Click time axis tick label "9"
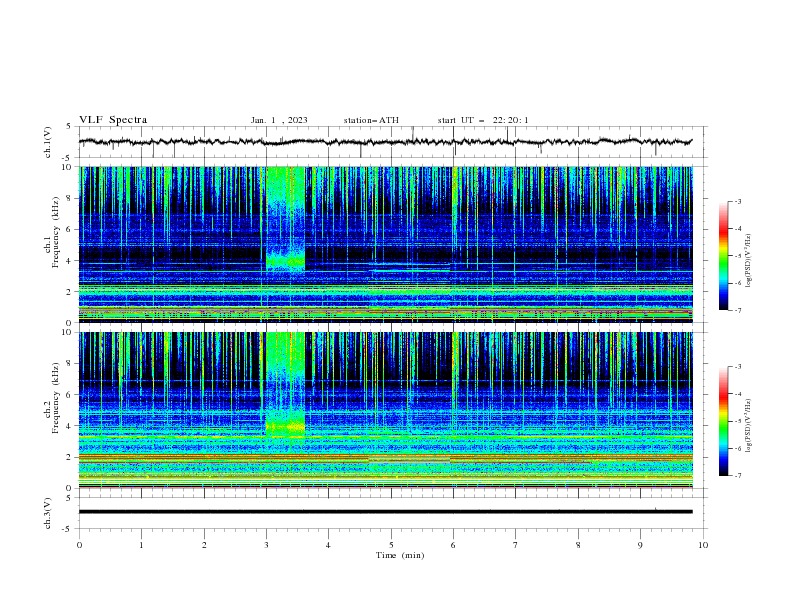The width and height of the screenshot is (792, 612). tap(640, 545)
